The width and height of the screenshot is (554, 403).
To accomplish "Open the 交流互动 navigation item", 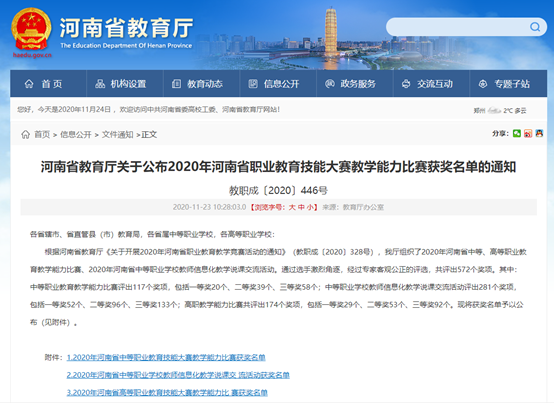I will (x=427, y=84).
